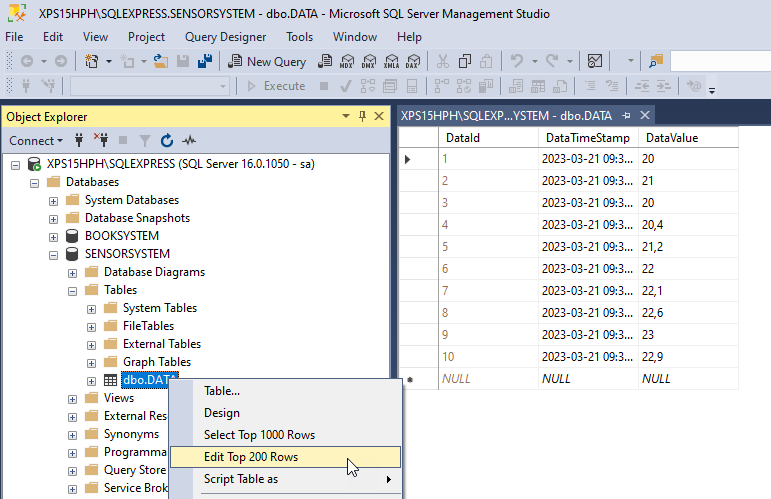Collapse the SENSORSYSTEM database
The image size is (771, 499).
(54, 255)
